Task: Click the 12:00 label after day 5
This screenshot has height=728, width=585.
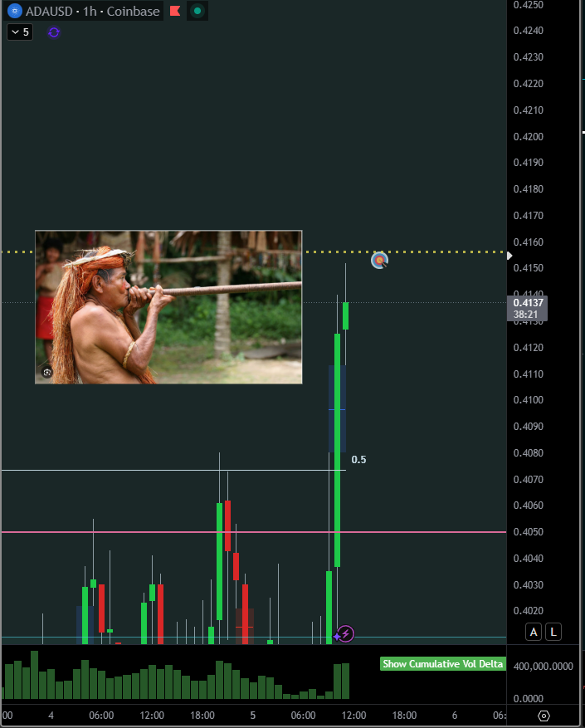Action: pyautogui.click(x=353, y=716)
